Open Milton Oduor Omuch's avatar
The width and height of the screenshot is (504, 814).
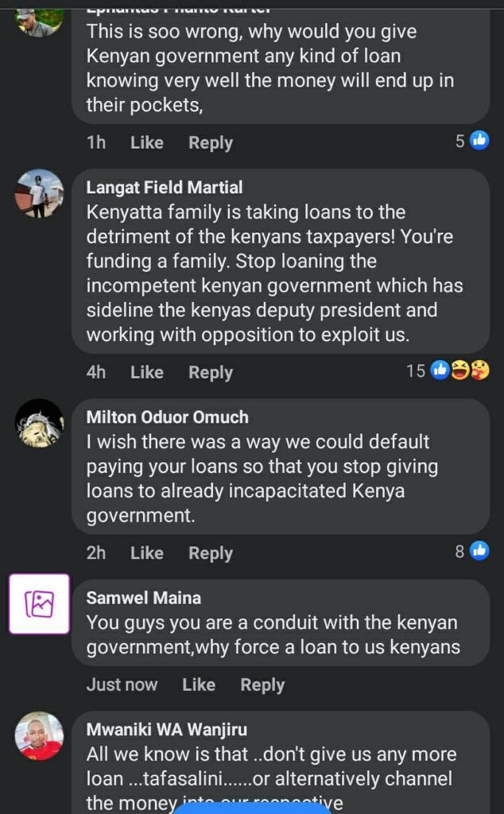(39, 422)
